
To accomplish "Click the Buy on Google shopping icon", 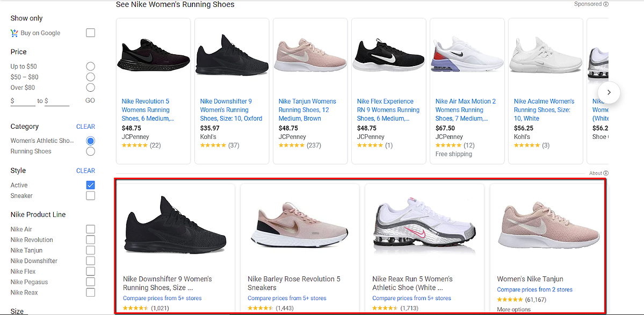I will click(13, 33).
